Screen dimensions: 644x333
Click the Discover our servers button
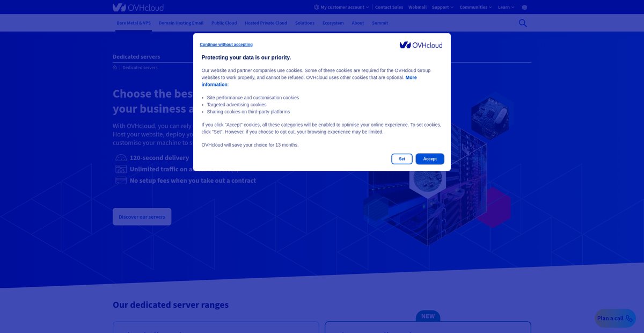(142, 217)
